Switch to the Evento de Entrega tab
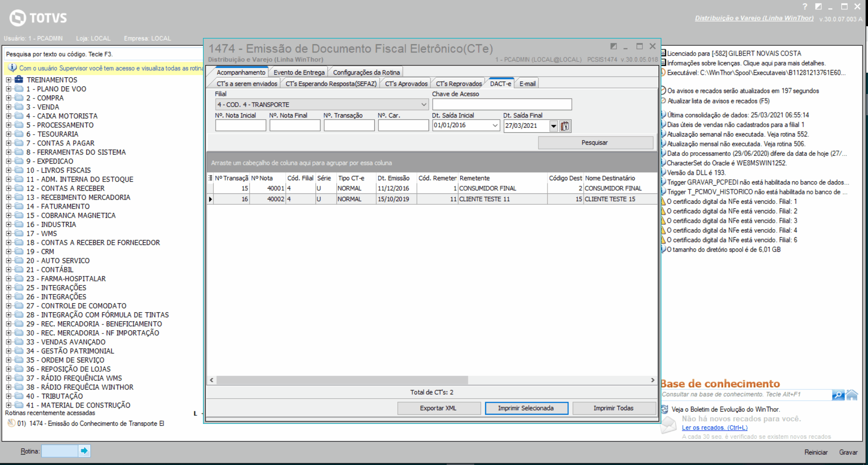The height and width of the screenshot is (465, 868). [x=299, y=72]
